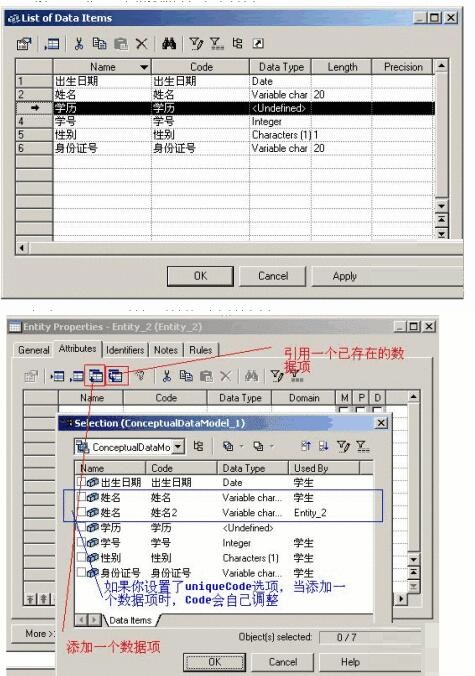Screen dimensions: 475x676
Task: Click Paste icon in Entity Properties toolbar
Action: [x=206, y=376]
